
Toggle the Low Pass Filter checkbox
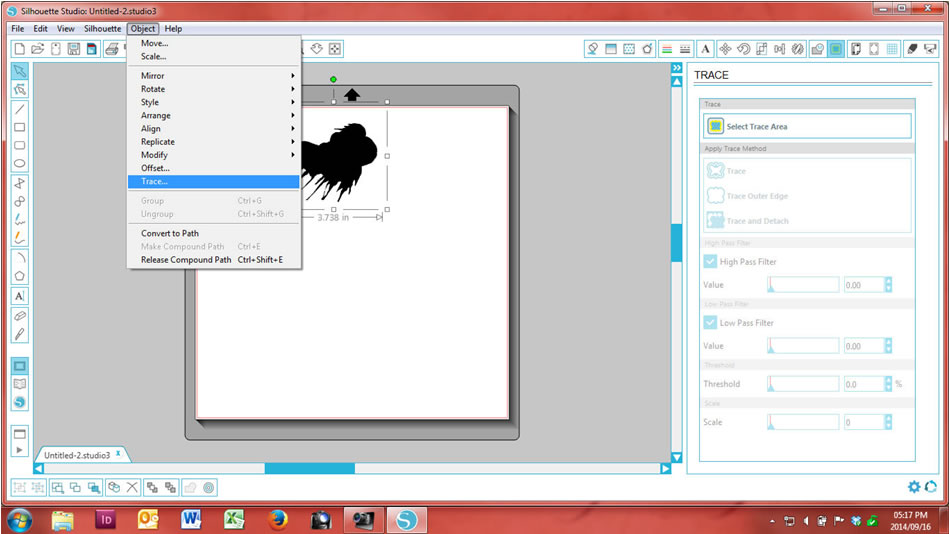coord(710,323)
